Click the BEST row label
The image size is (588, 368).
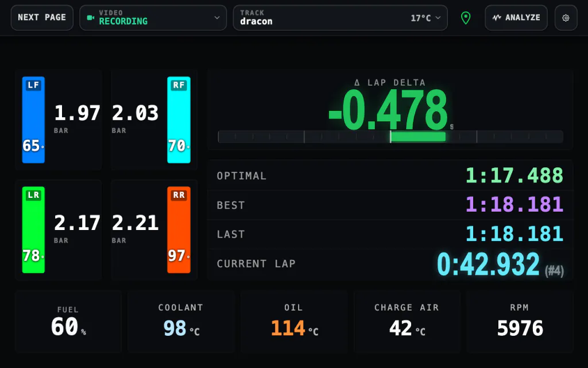(x=231, y=205)
